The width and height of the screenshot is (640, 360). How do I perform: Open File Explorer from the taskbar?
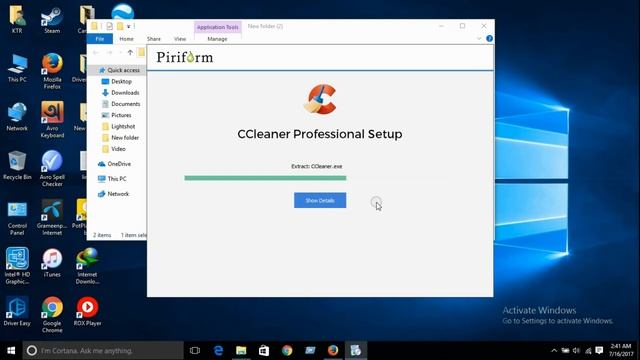coord(241,351)
